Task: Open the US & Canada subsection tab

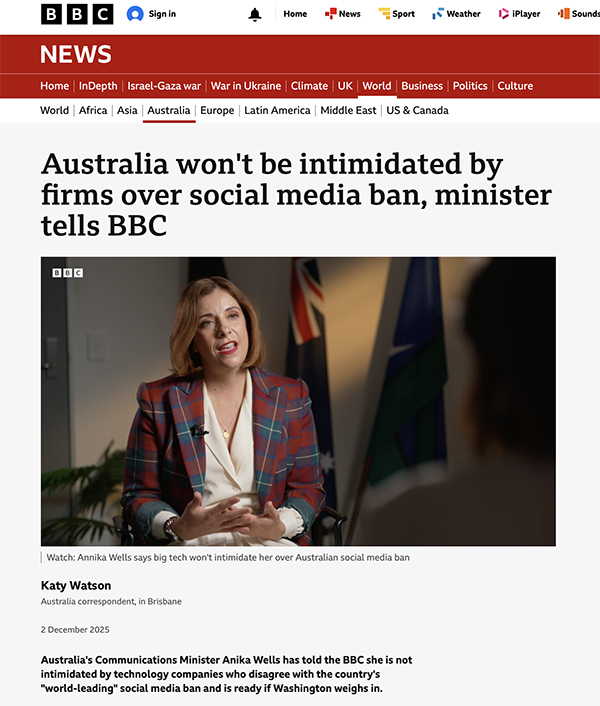Action: (x=417, y=110)
